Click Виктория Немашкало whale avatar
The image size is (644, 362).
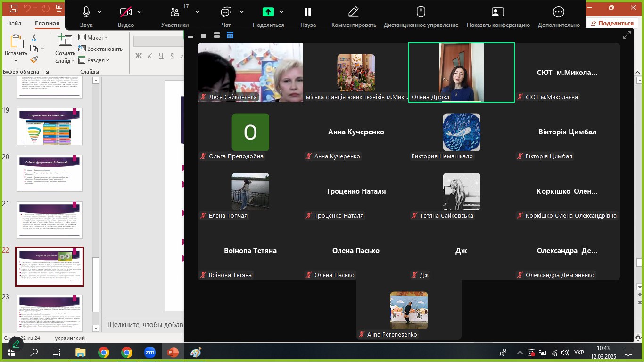coord(462,132)
